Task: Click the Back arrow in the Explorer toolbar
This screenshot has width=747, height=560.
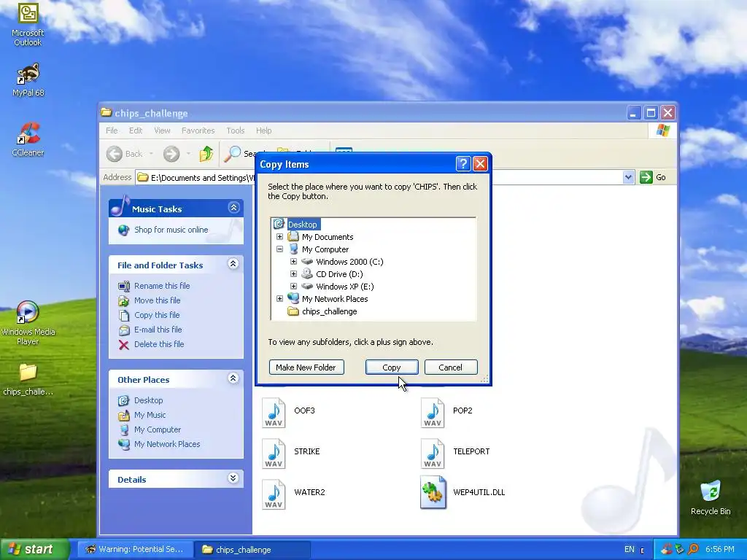Action: (115, 154)
